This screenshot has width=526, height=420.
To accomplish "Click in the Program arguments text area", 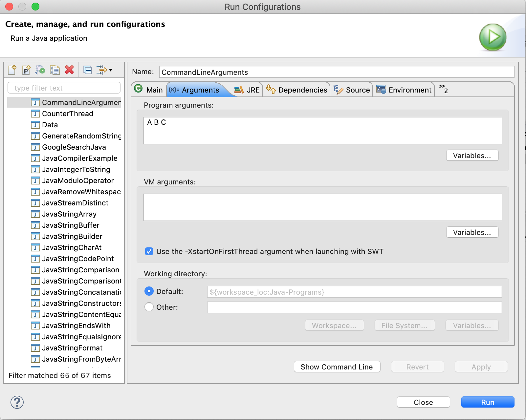I will (x=322, y=131).
